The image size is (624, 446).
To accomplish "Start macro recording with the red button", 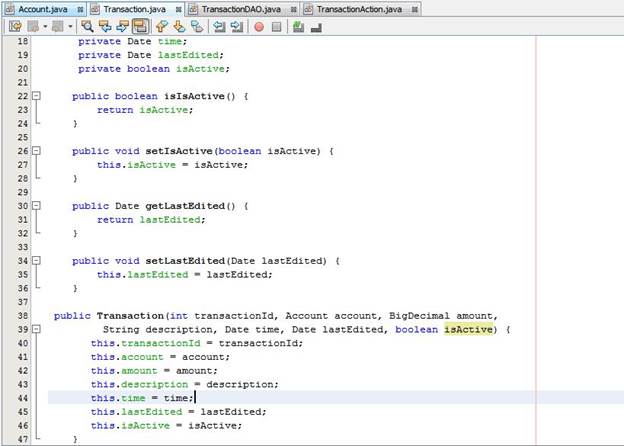I will 259,27.
